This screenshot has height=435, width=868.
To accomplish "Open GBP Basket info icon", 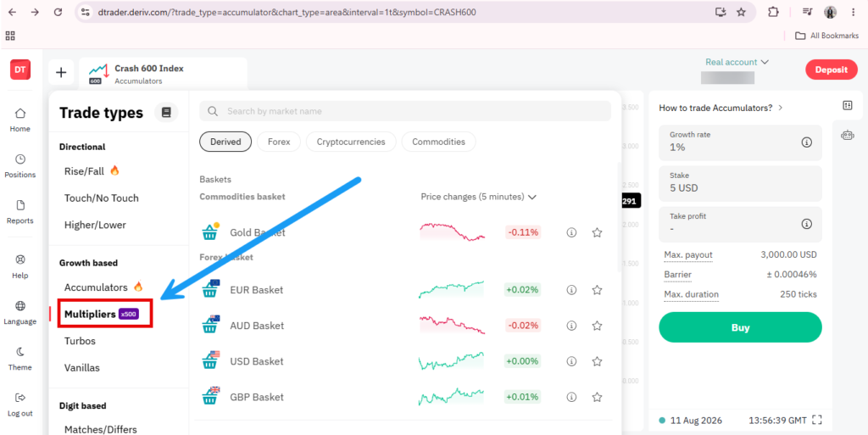I will [x=572, y=397].
